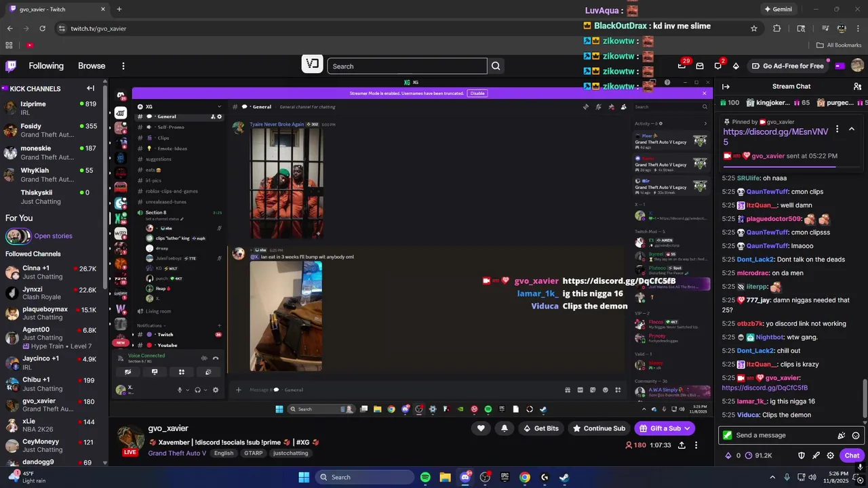Screen dimensions: 868x488
Task: Click the sword icon beside chat settings
Action: [x=816, y=455]
